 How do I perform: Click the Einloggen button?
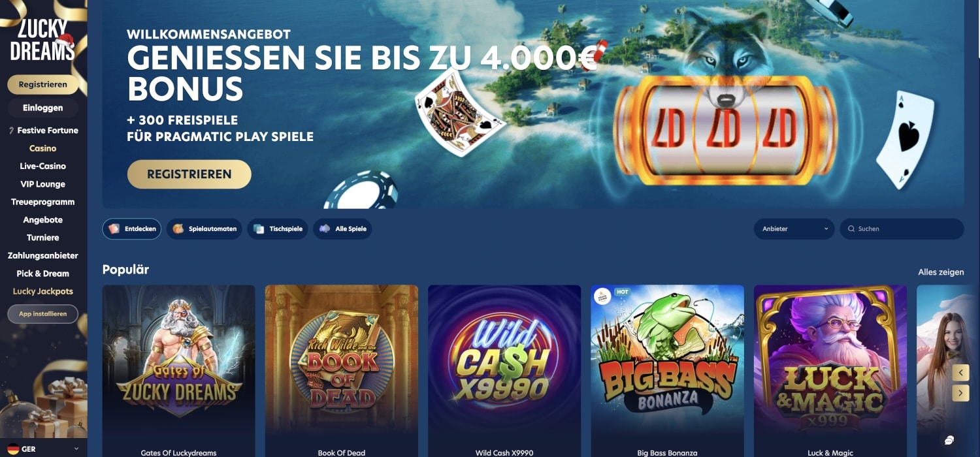43,108
